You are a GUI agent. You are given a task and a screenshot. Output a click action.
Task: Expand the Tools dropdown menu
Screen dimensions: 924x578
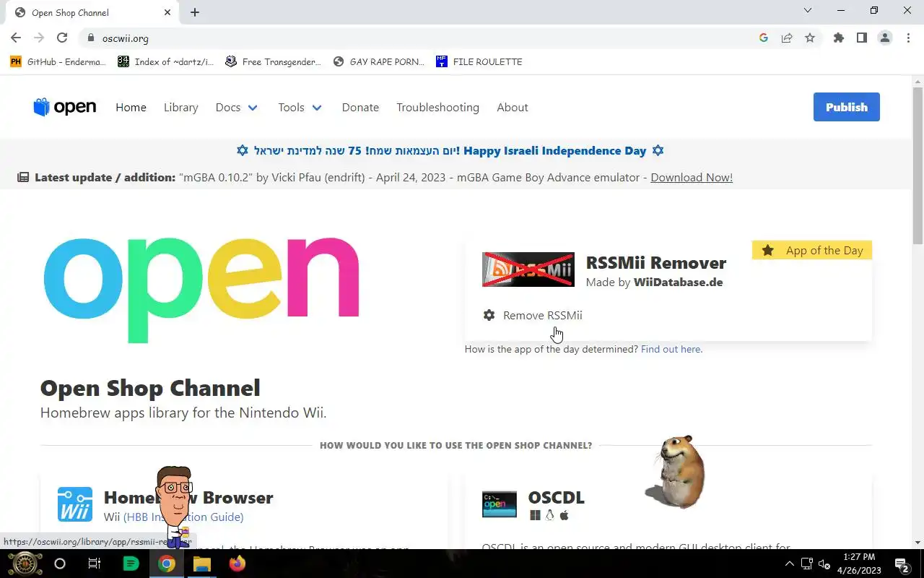[x=300, y=107]
